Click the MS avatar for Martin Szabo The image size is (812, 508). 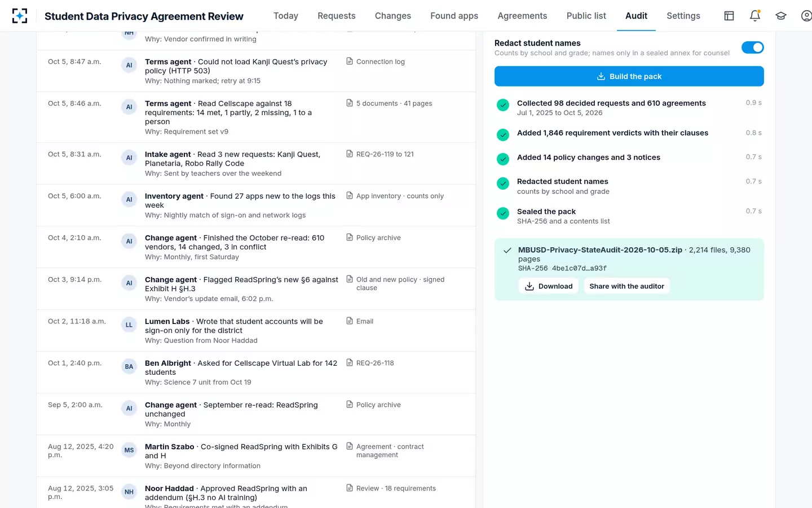[129, 450]
